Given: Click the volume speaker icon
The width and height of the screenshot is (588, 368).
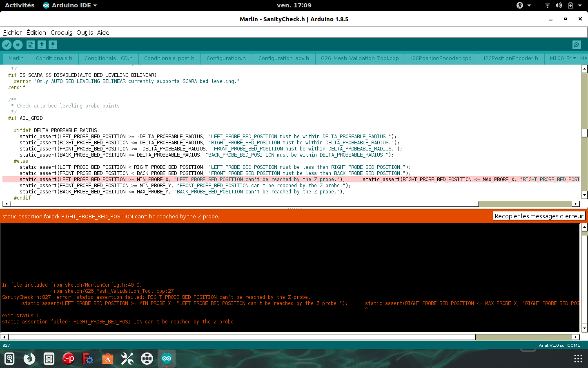Looking at the screenshot, I should (x=559, y=5).
